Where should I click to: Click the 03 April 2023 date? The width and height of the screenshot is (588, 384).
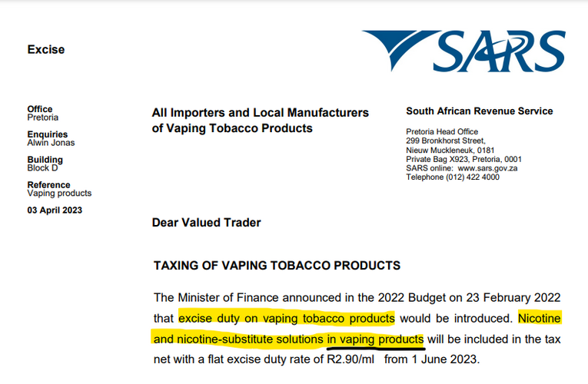(55, 210)
